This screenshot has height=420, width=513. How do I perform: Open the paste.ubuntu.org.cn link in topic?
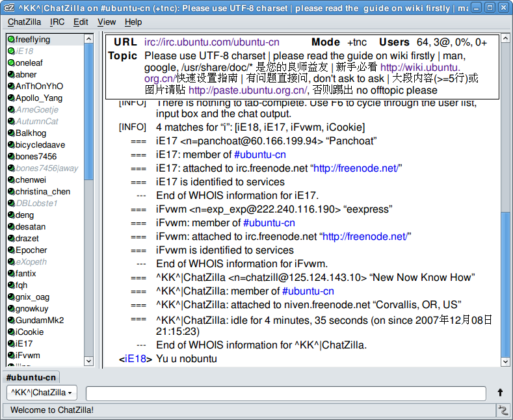click(248, 90)
